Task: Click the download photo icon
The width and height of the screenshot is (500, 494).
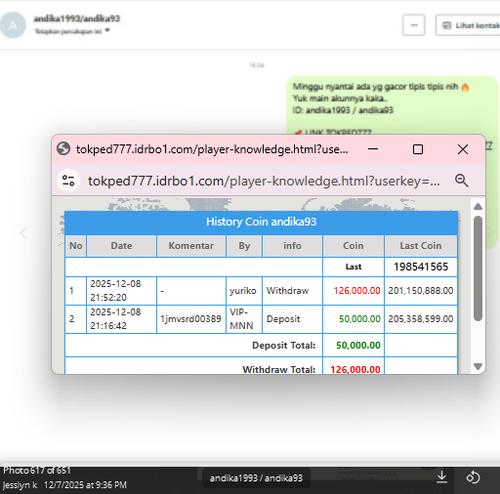Action: 442,477
